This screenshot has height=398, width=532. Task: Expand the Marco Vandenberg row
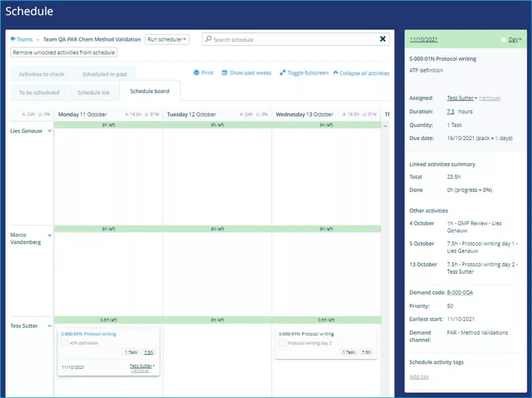(49, 235)
